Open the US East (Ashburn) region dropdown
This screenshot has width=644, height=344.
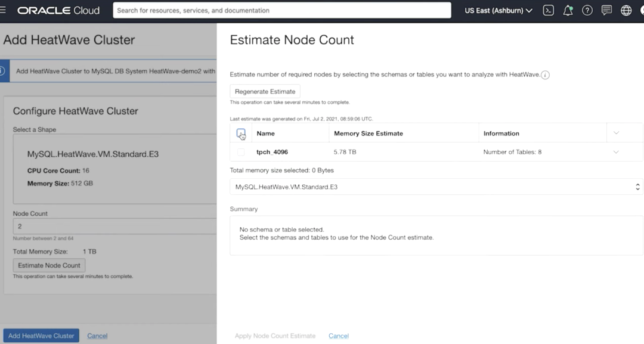pos(499,10)
